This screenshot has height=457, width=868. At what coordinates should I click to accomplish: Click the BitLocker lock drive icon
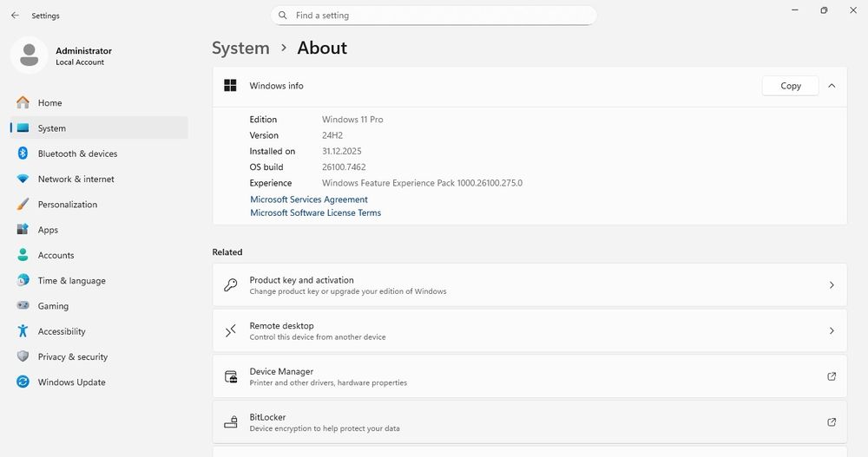[230, 422]
